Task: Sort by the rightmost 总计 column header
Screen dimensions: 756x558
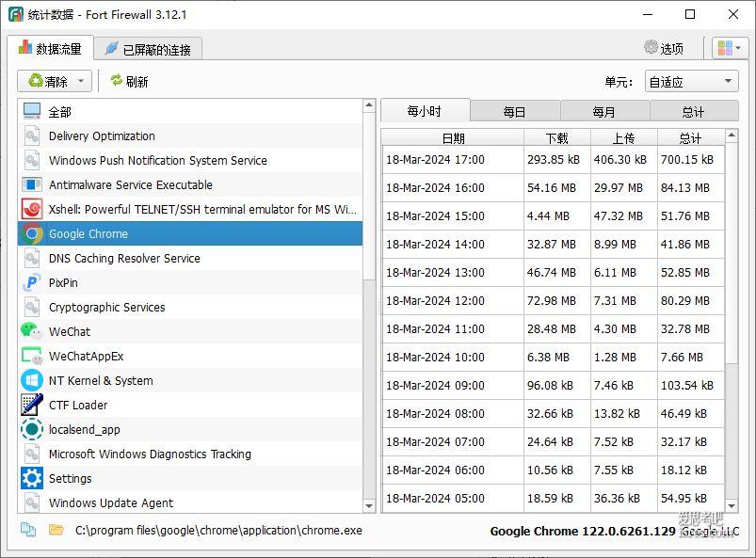Action: click(691, 137)
